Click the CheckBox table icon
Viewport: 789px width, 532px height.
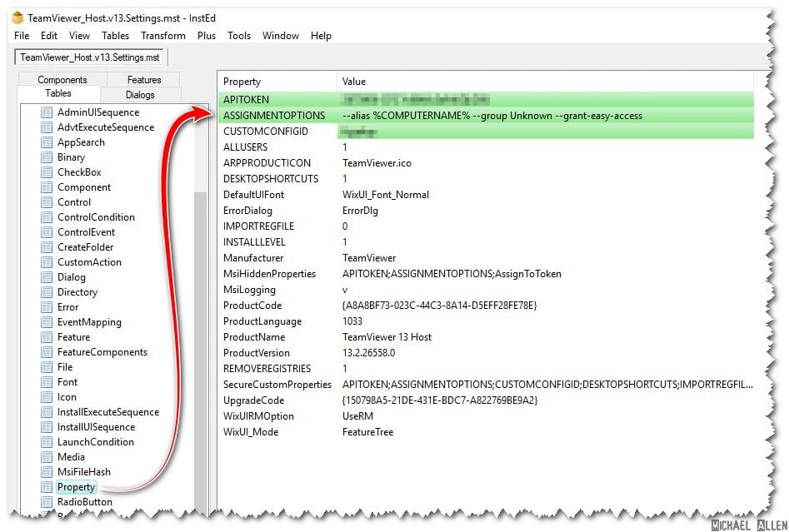tap(47, 172)
